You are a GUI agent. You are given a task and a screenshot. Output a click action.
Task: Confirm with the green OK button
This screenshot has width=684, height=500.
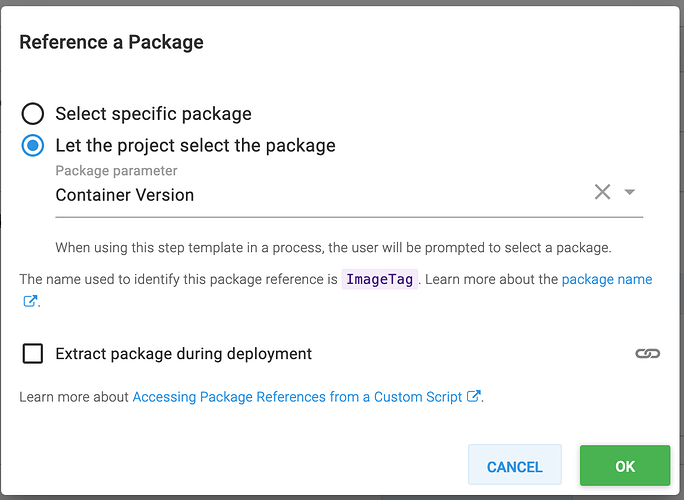coord(625,466)
